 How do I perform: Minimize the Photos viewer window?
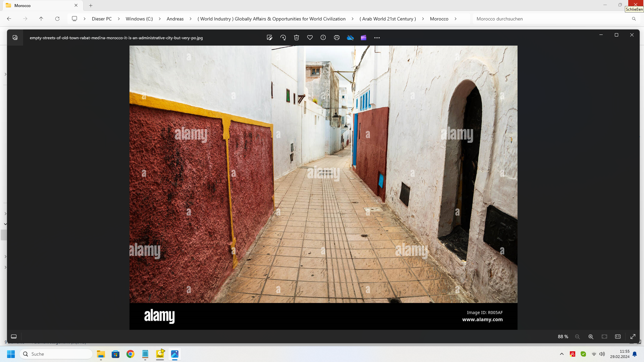point(601,35)
